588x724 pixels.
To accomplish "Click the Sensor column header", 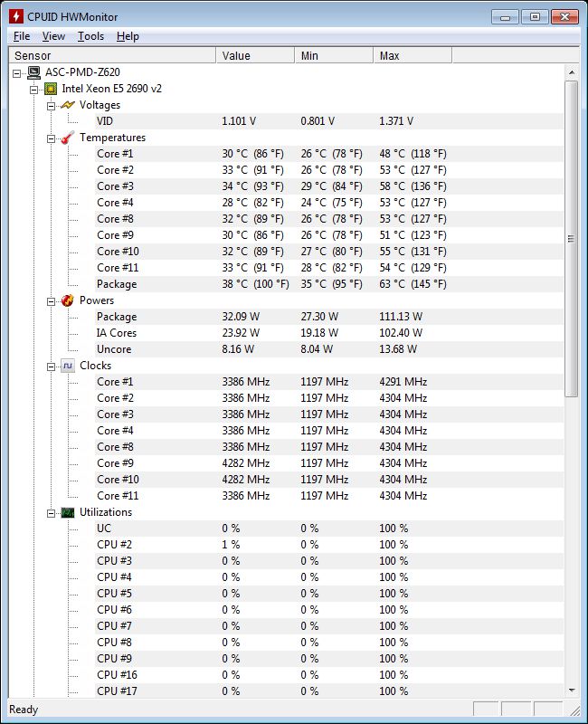I will coord(109,55).
